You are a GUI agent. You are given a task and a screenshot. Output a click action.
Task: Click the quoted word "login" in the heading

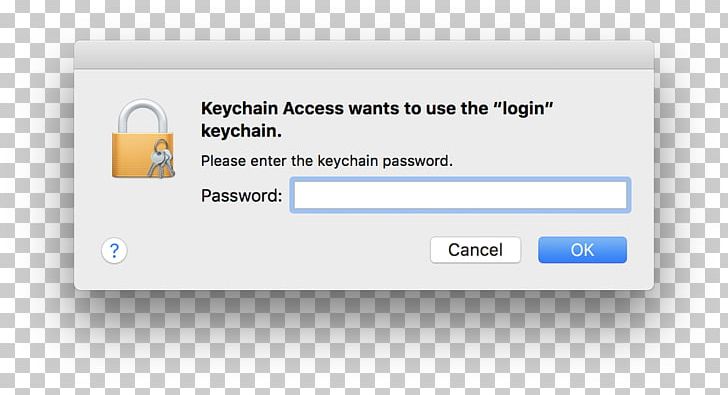coord(523,109)
